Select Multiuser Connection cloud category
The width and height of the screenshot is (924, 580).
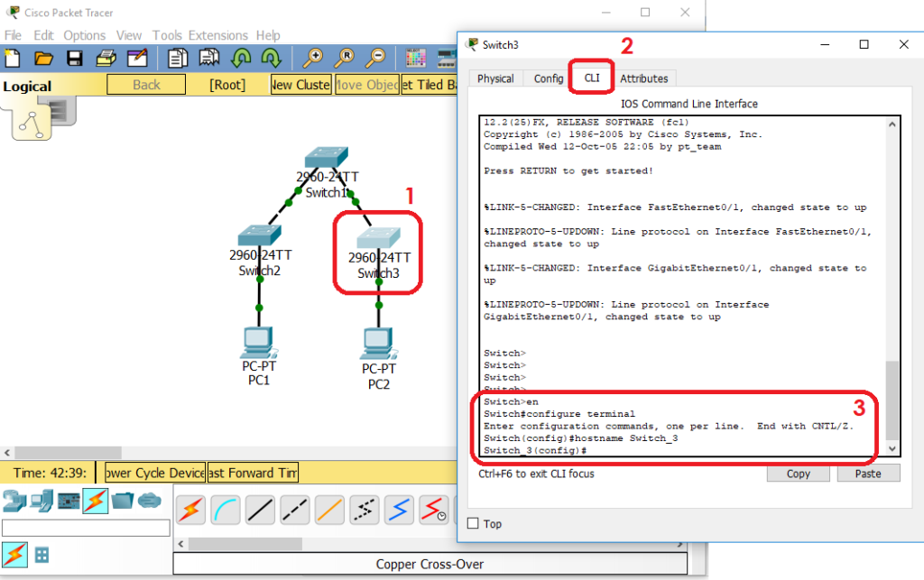click(x=150, y=501)
